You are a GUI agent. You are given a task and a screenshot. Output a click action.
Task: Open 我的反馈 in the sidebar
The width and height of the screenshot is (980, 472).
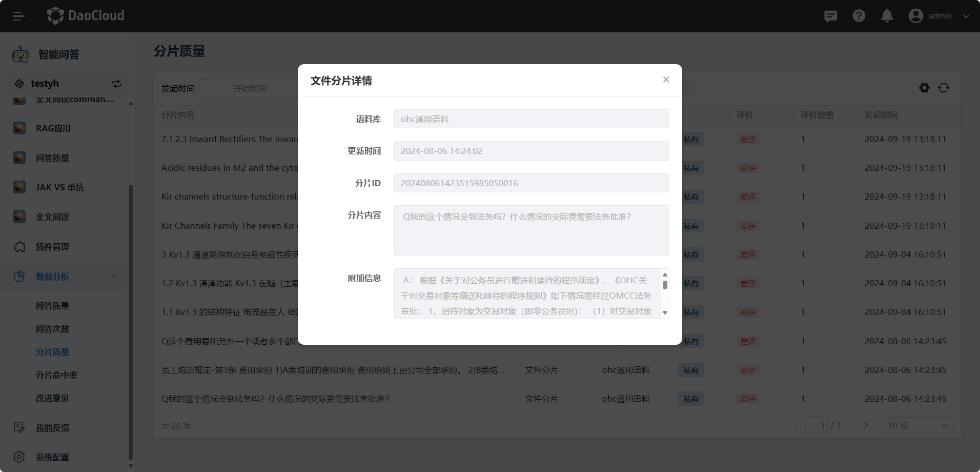point(52,427)
